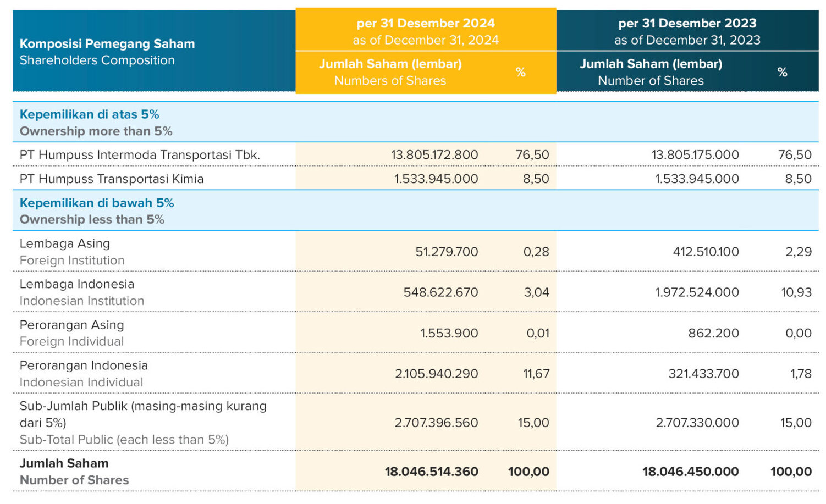Click the value 412.510.100
The height and width of the screenshot is (504, 826).
tap(706, 252)
